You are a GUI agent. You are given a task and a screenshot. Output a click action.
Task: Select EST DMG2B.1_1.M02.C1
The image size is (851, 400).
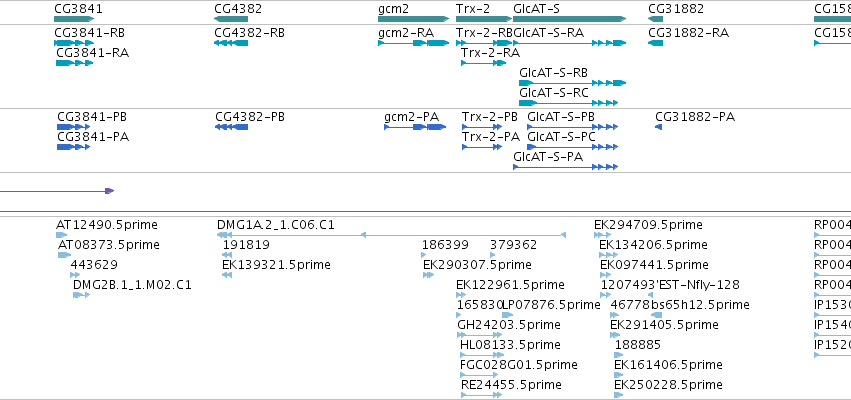click(x=132, y=285)
